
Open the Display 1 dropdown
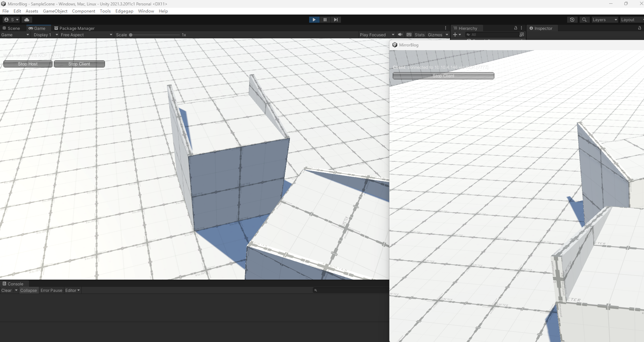tap(46, 35)
